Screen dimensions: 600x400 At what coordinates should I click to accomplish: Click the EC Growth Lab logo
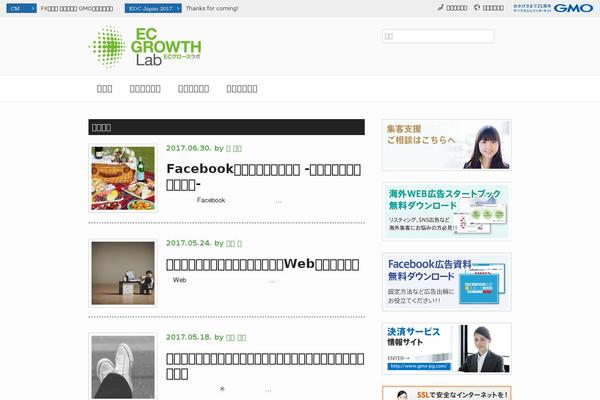145,47
